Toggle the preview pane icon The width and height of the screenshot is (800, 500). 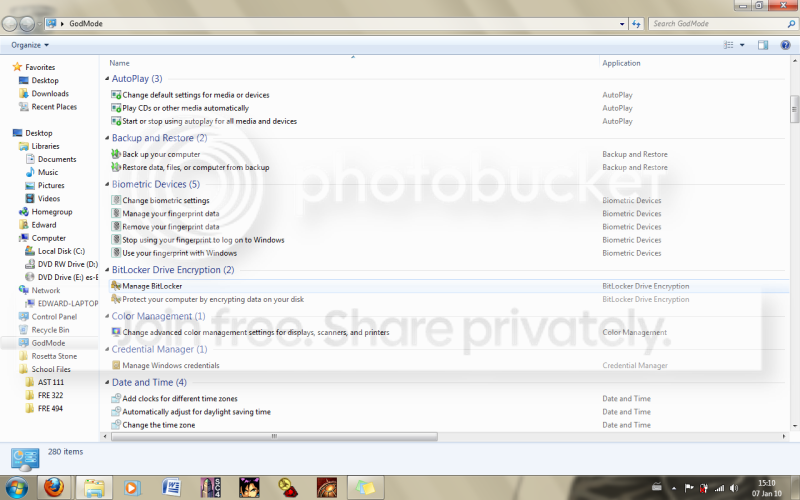pyautogui.click(x=762, y=45)
